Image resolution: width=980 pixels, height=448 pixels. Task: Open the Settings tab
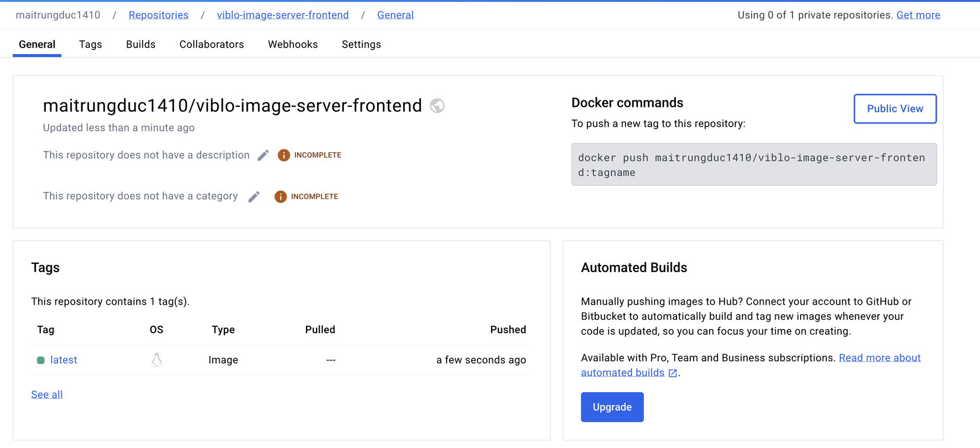361,45
